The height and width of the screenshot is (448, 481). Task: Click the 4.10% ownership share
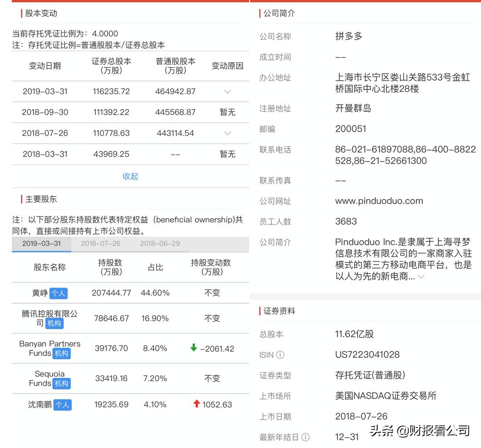155,404
